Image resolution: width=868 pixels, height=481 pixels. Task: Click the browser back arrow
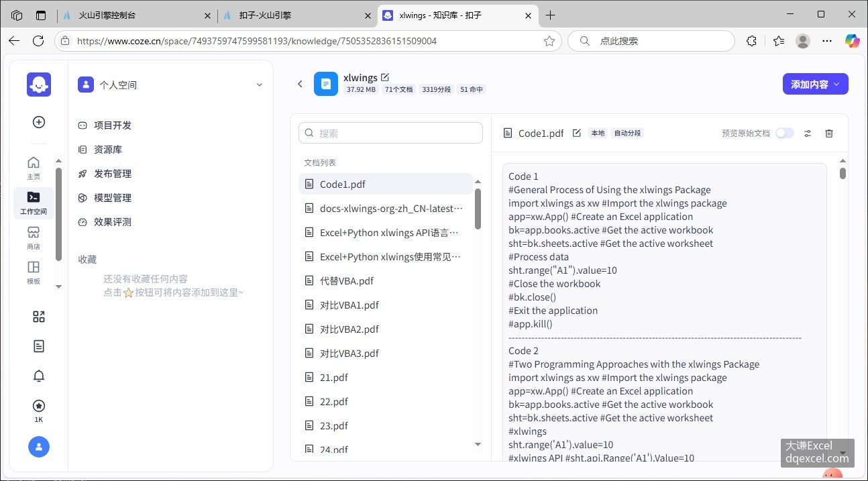tap(14, 41)
